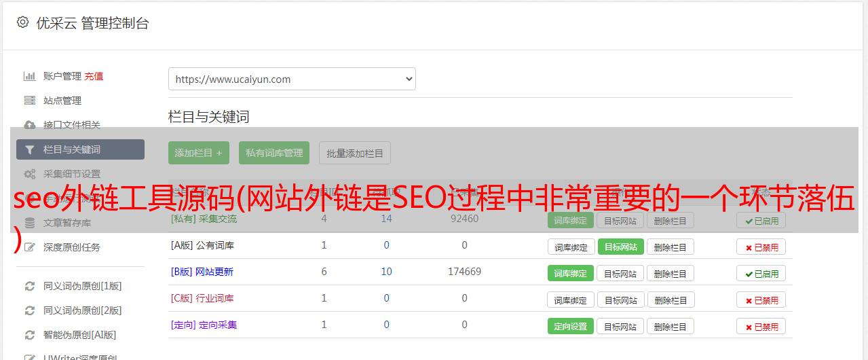Click the 添加栏目 + button
Viewport: 868px width, 360px height.
(x=199, y=153)
